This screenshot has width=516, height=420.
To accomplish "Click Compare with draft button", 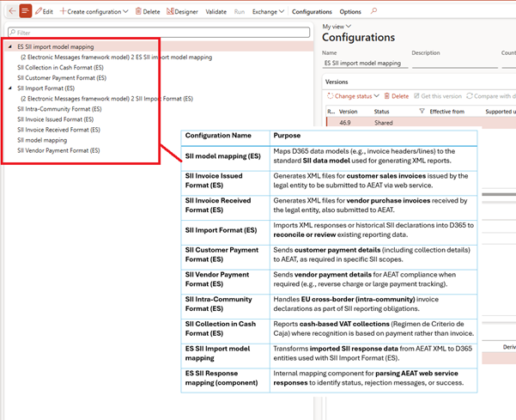I will pos(490,96).
